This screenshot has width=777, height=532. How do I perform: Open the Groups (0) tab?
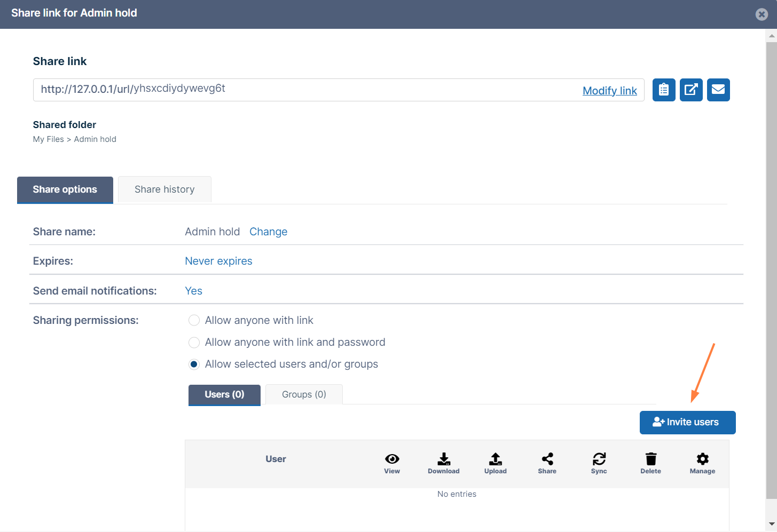tap(304, 394)
